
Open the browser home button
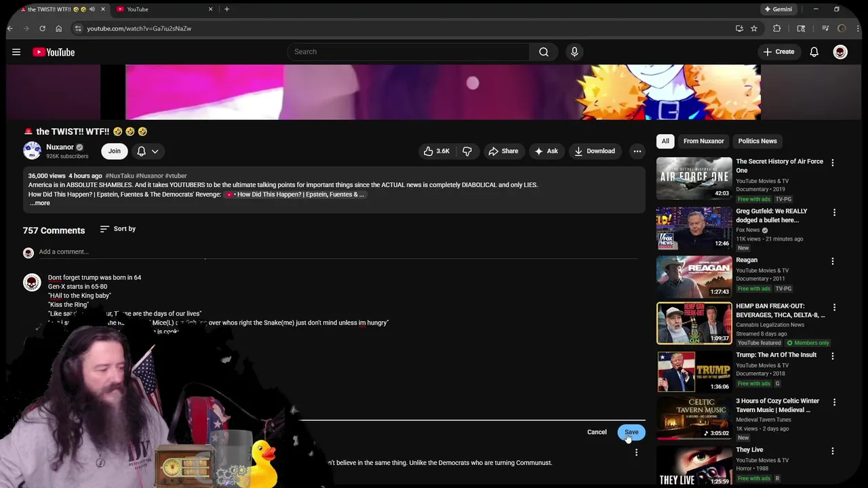click(x=58, y=28)
